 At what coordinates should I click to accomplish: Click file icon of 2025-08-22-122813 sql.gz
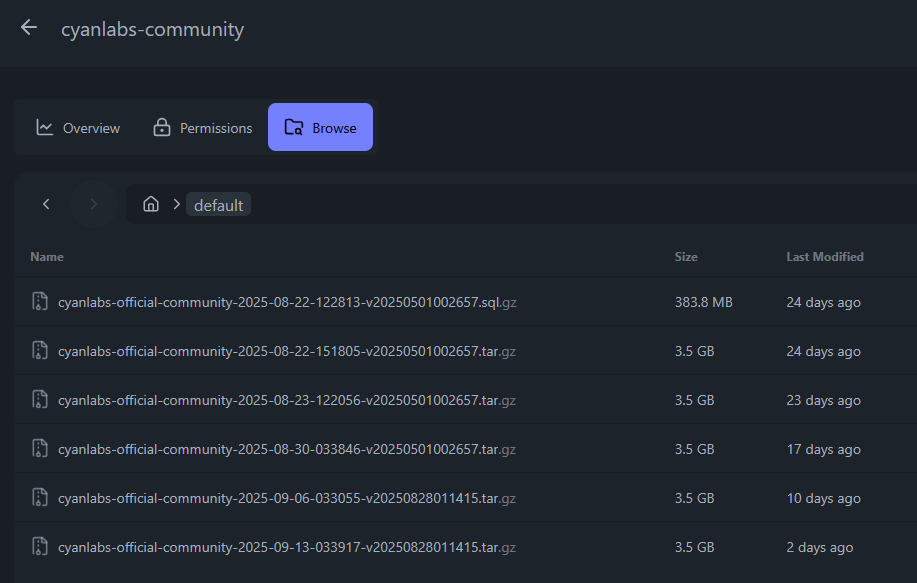tap(40, 301)
